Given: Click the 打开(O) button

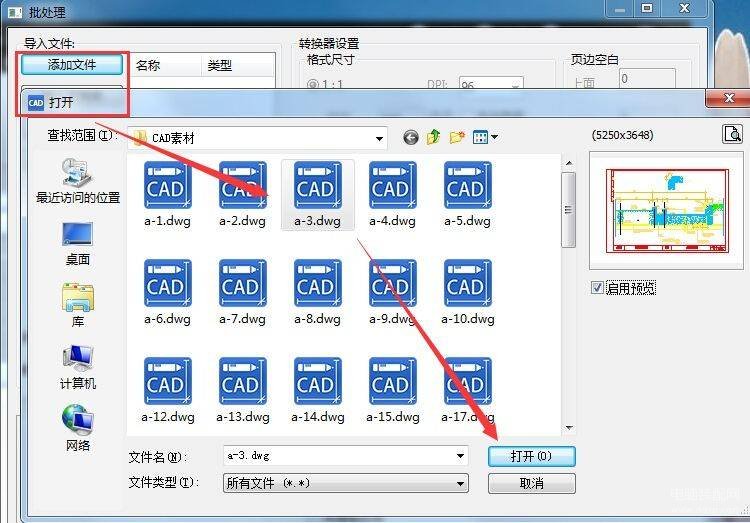Looking at the screenshot, I should pos(531,456).
